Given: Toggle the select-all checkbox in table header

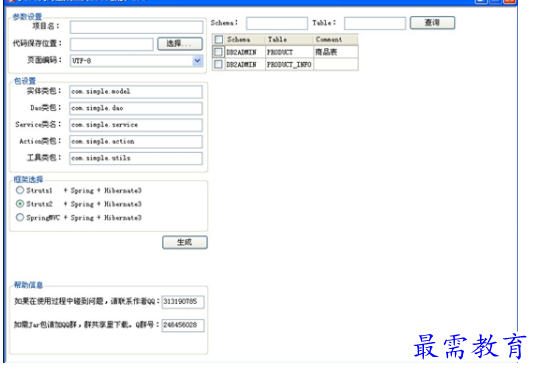Looking at the screenshot, I should pos(219,40).
